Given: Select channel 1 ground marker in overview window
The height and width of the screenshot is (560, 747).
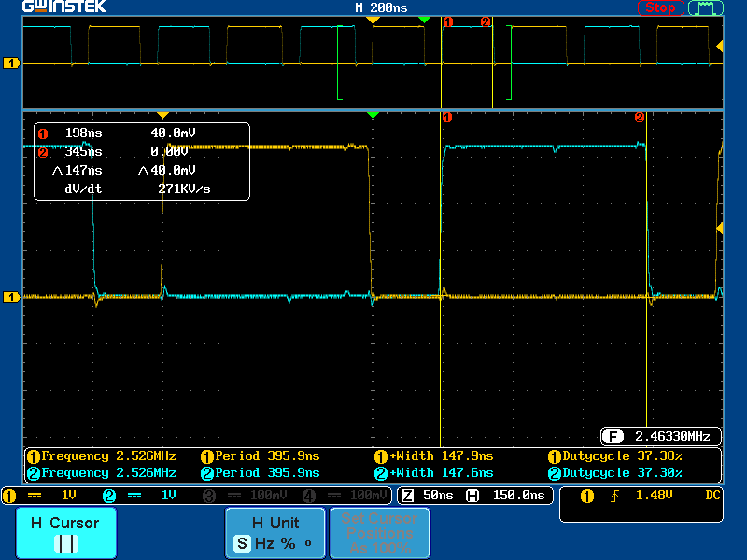Looking at the screenshot, I should [x=11, y=63].
